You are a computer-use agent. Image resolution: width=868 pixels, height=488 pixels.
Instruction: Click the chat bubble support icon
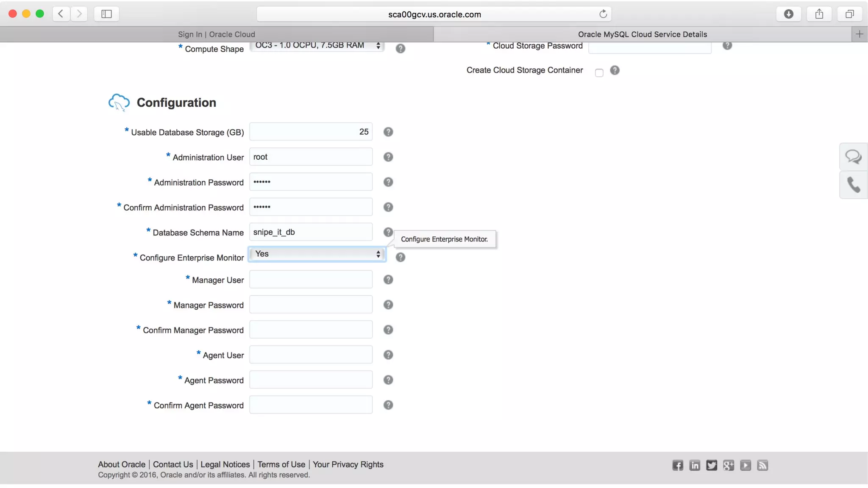pos(853,157)
